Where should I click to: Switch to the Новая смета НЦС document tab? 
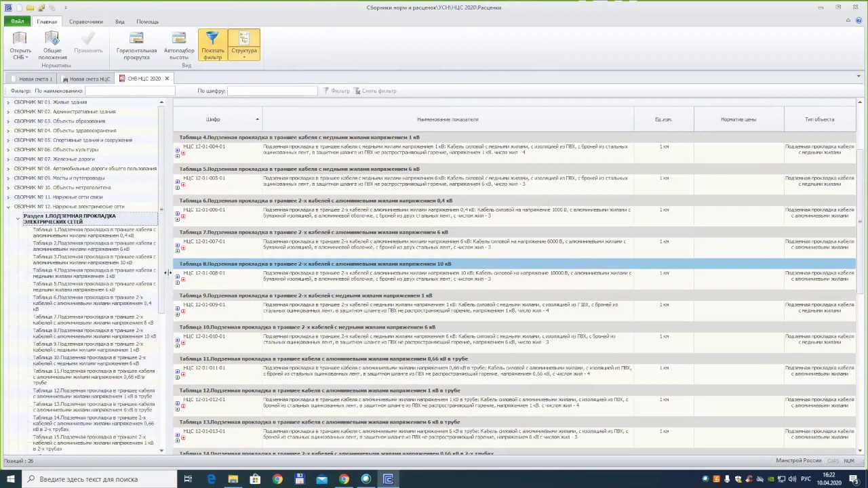coord(86,79)
